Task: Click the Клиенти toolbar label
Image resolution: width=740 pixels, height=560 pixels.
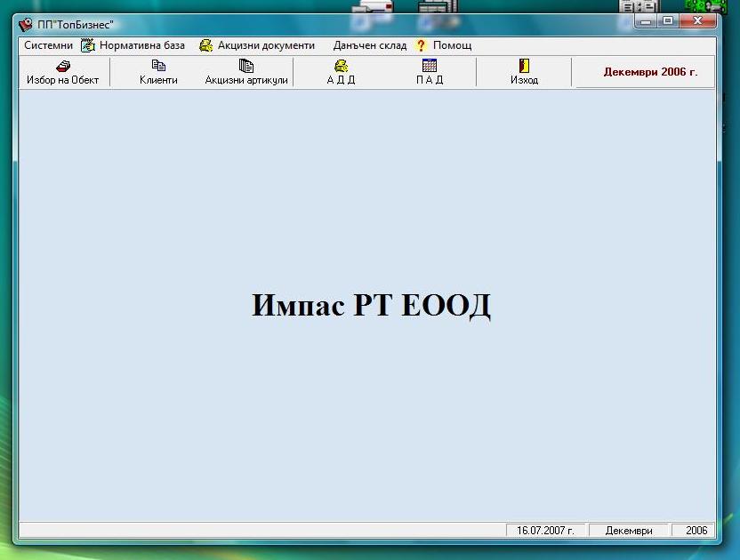Action: point(158,80)
